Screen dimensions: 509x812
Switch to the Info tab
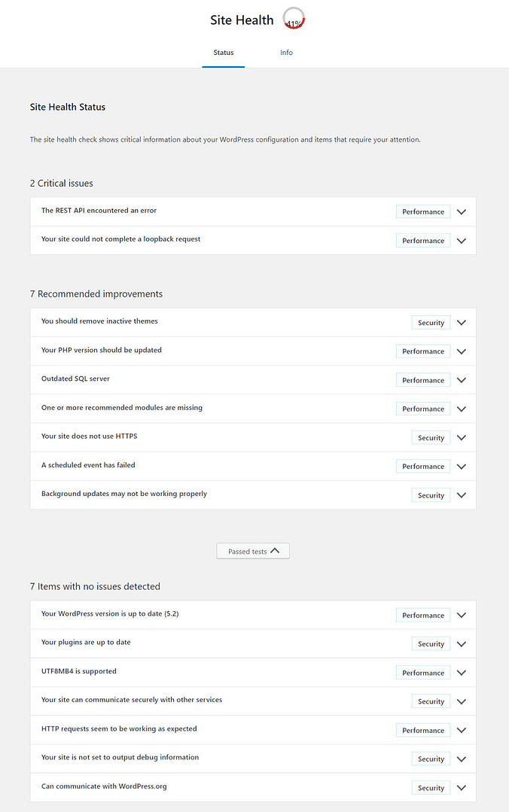[286, 53]
